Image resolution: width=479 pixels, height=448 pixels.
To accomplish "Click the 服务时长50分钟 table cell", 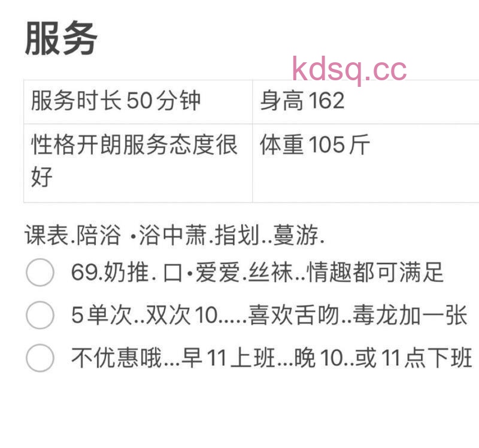I will (x=138, y=102).
